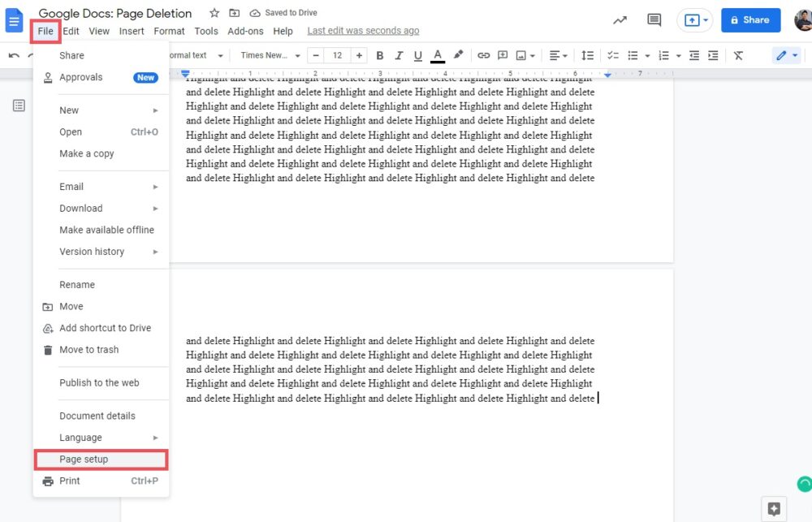812x522 pixels.
Task: Click the blue Share button
Action: coord(750,20)
